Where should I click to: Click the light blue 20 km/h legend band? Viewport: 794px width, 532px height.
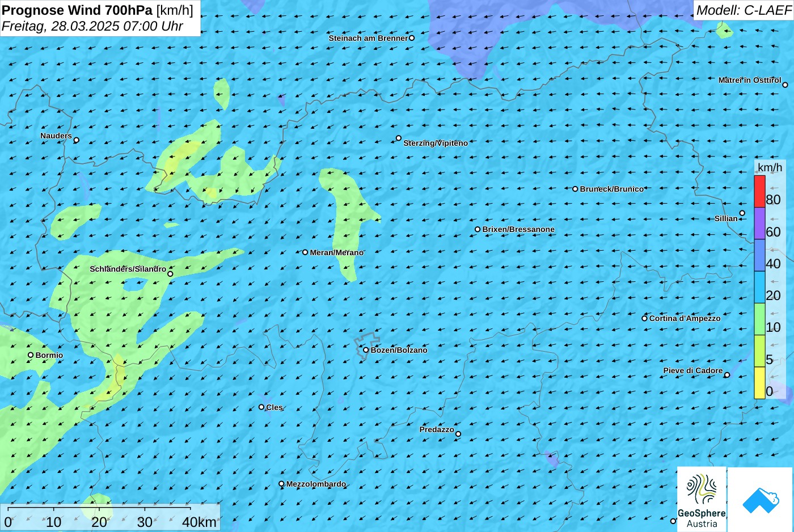pos(759,288)
